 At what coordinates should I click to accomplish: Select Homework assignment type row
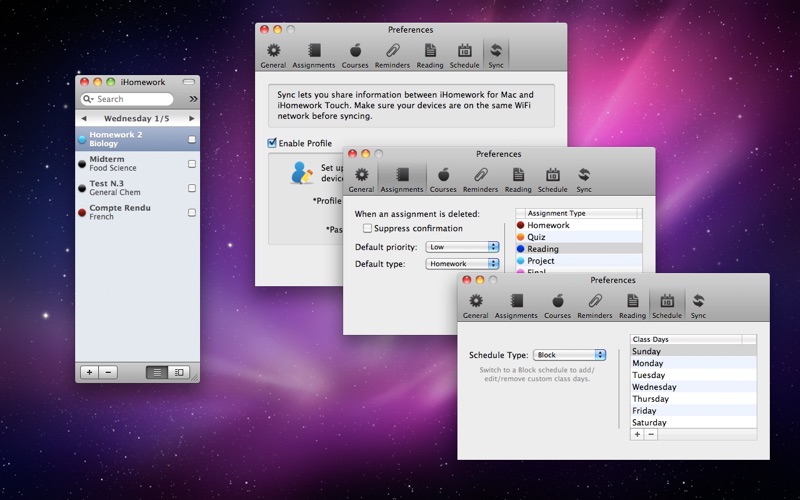point(579,225)
